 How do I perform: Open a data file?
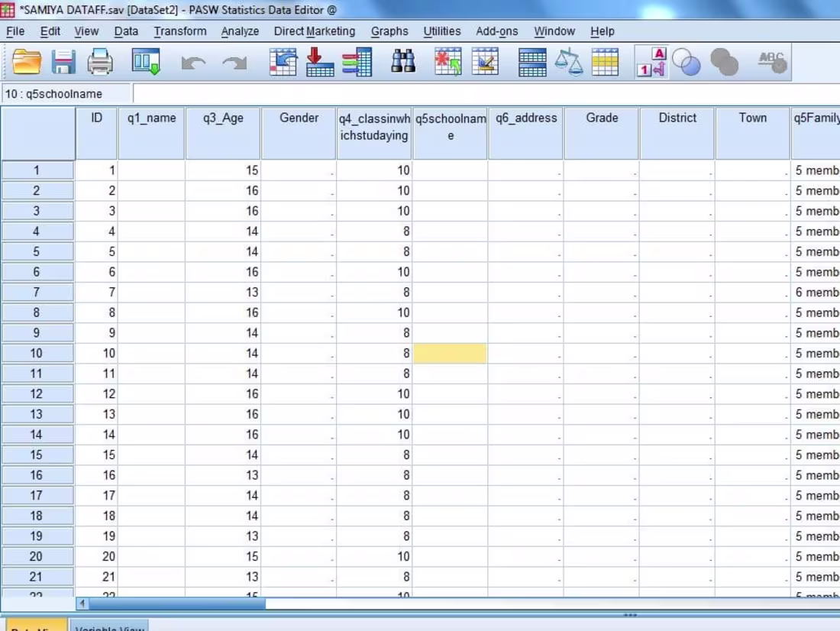(27, 61)
